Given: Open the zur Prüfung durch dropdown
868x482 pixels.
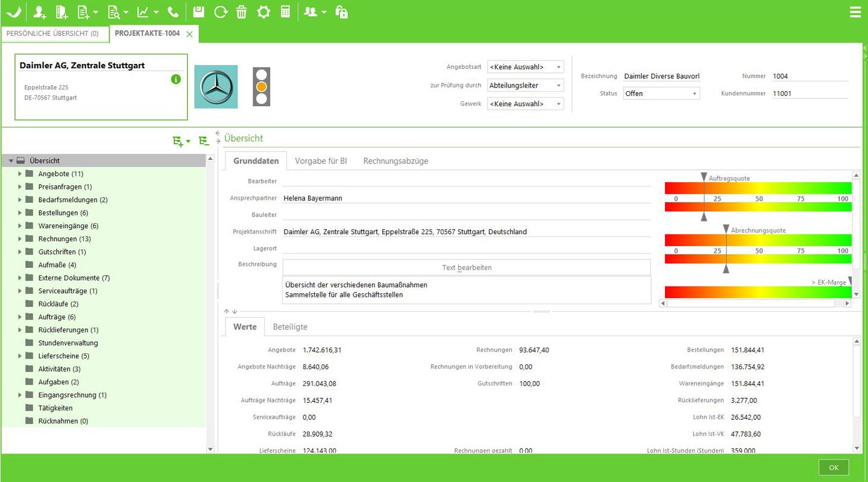Looking at the screenshot, I should (526, 86).
